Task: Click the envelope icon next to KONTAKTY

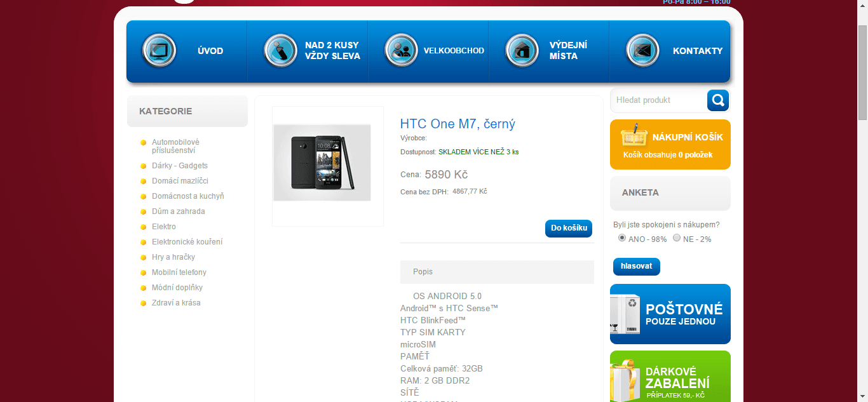Action: [642, 50]
